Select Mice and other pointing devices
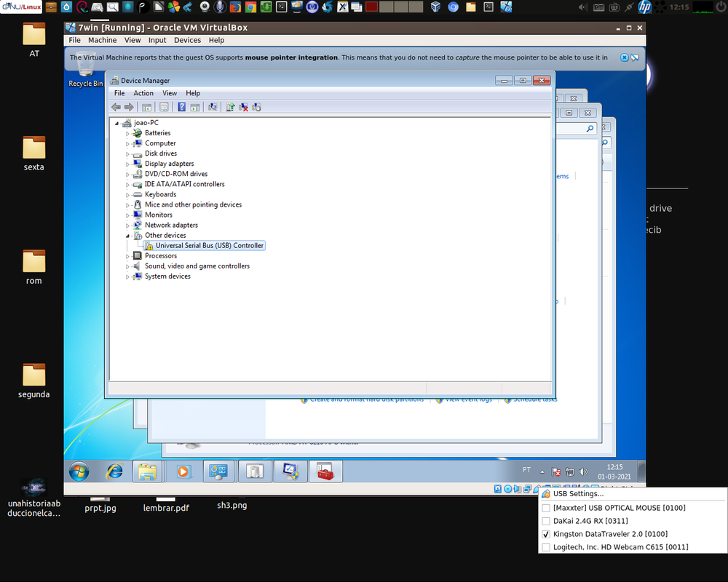Screen dimensions: 728x582 pyautogui.click(x=193, y=204)
